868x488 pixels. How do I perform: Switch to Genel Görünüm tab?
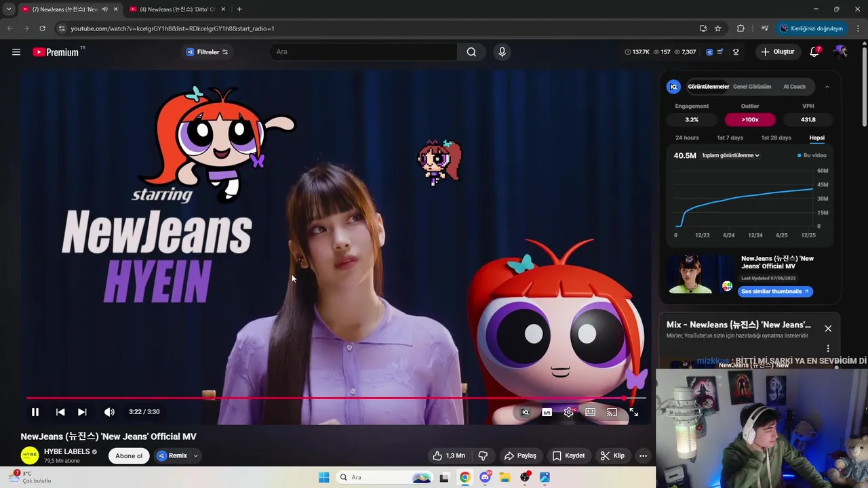pos(752,87)
